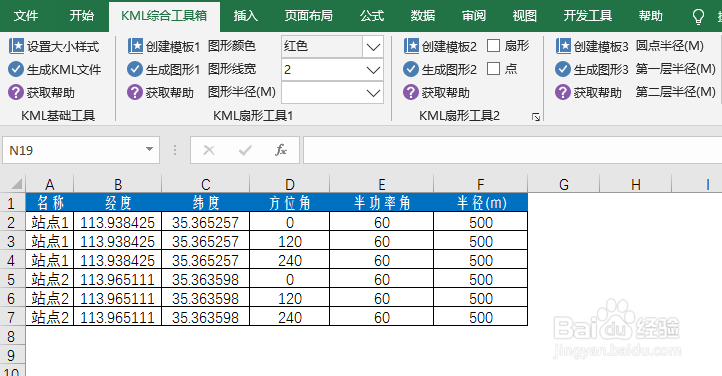Click the 创建模板3 star icon
This screenshot has width=722, height=376.
(x=563, y=46)
